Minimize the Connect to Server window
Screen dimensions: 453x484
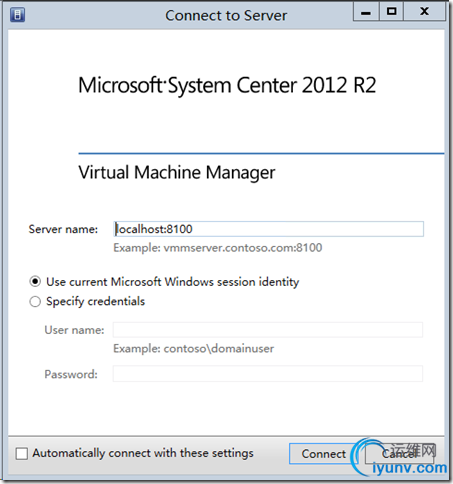pos(366,12)
